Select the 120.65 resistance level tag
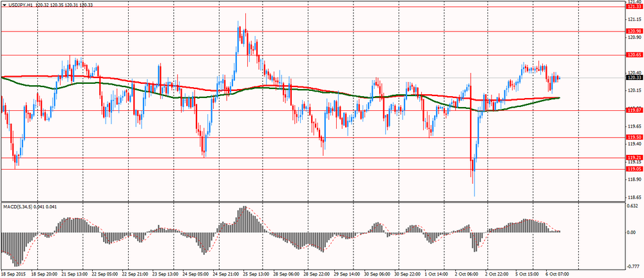The height and width of the screenshot is (278, 644). point(634,55)
